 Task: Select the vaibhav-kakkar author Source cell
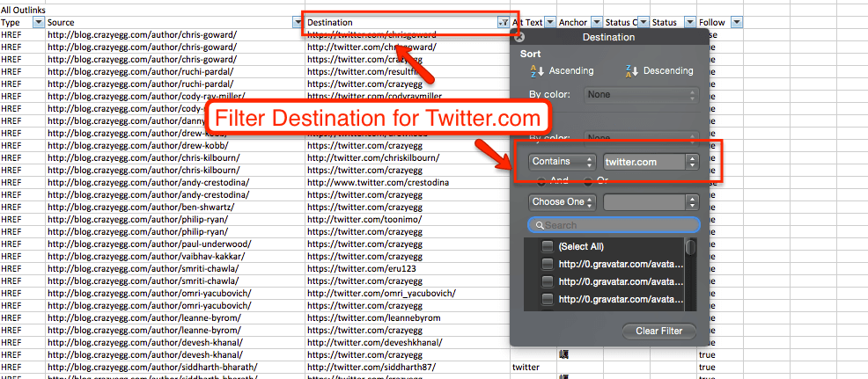(x=175, y=256)
